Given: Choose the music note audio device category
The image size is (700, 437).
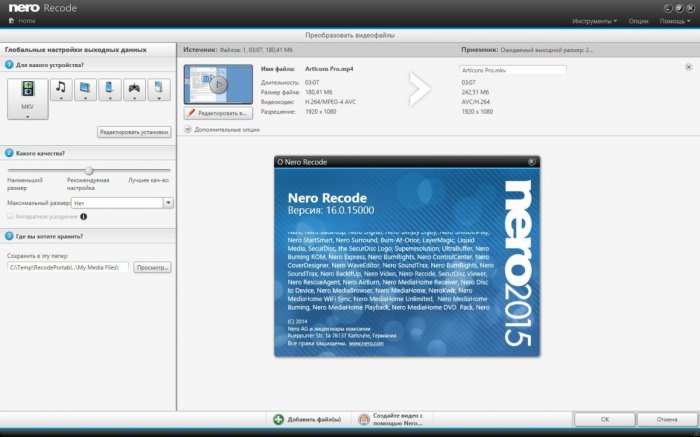Looking at the screenshot, I should (61, 90).
